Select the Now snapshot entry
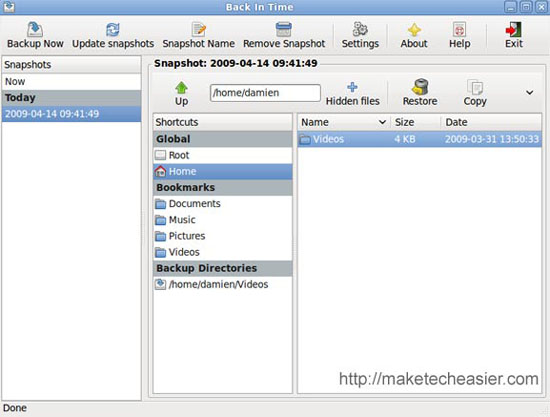The height and width of the screenshot is (417, 550). coord(72,81)
